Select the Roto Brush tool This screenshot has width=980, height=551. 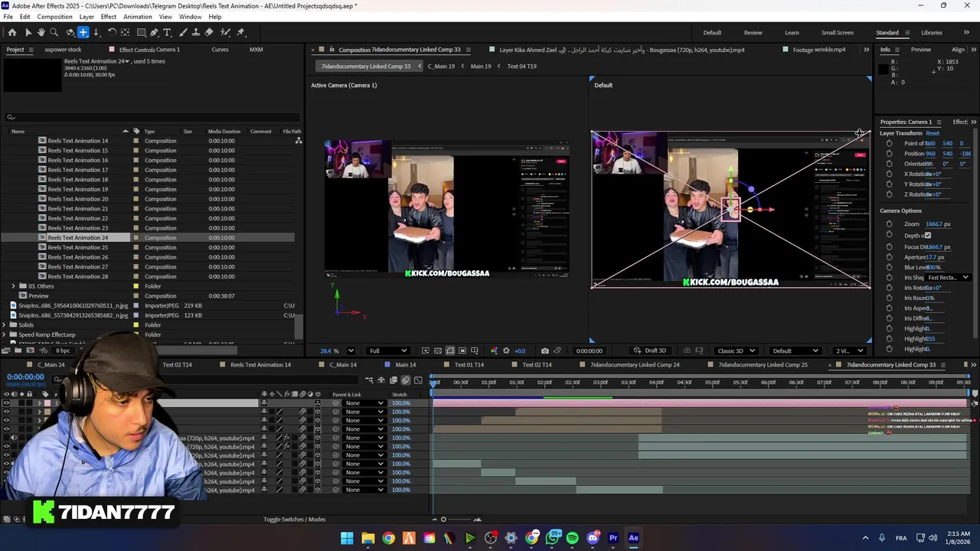(x=225, y=32)
